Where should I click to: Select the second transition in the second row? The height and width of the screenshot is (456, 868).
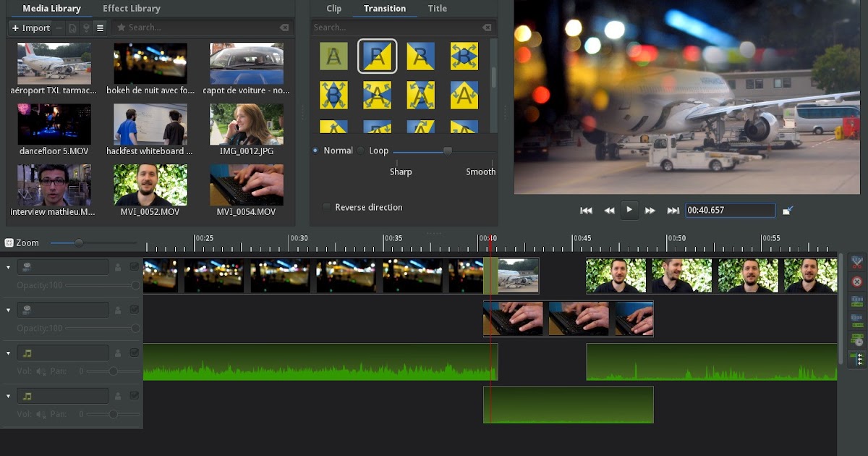point(377,95)
